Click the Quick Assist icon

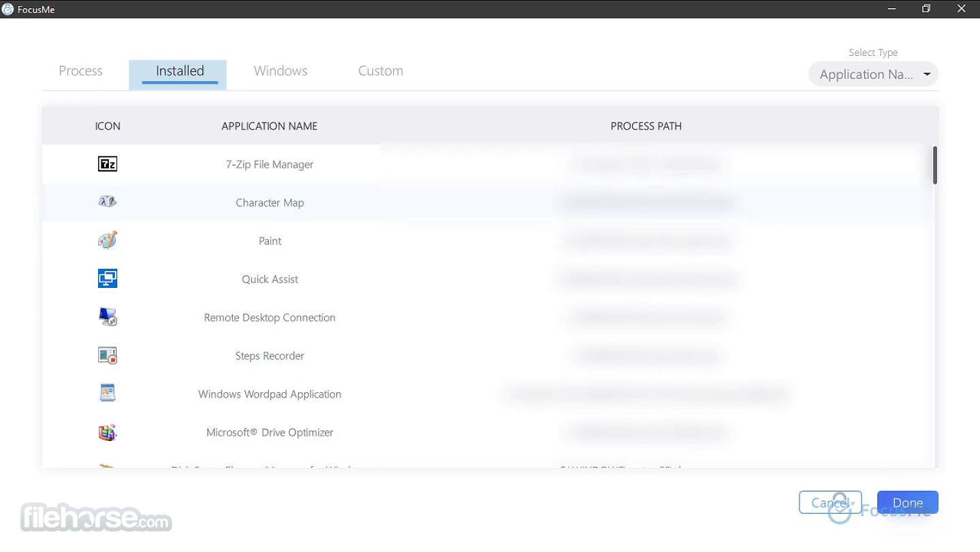click(x=108, y=278)
